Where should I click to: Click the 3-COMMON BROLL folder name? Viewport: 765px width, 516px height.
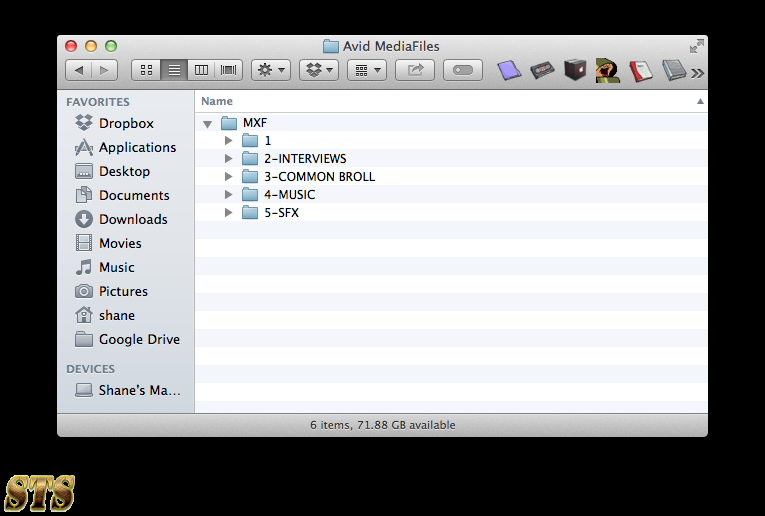[320, 177]
